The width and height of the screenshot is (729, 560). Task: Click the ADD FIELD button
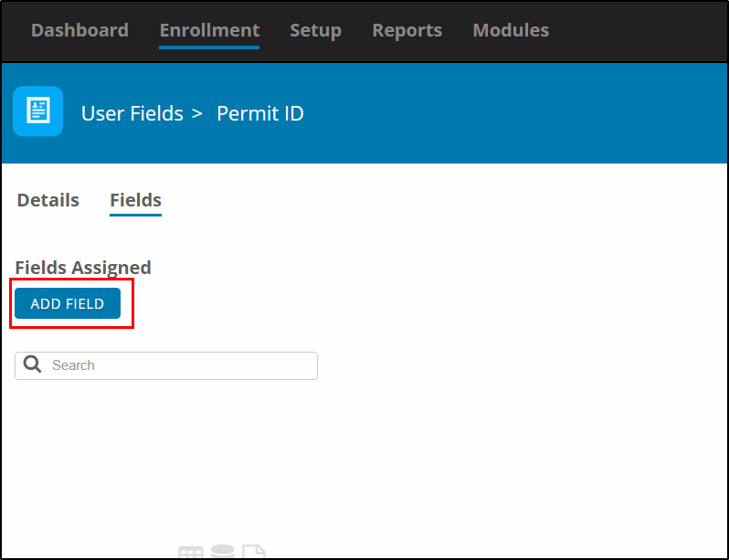tap(68, 303)
